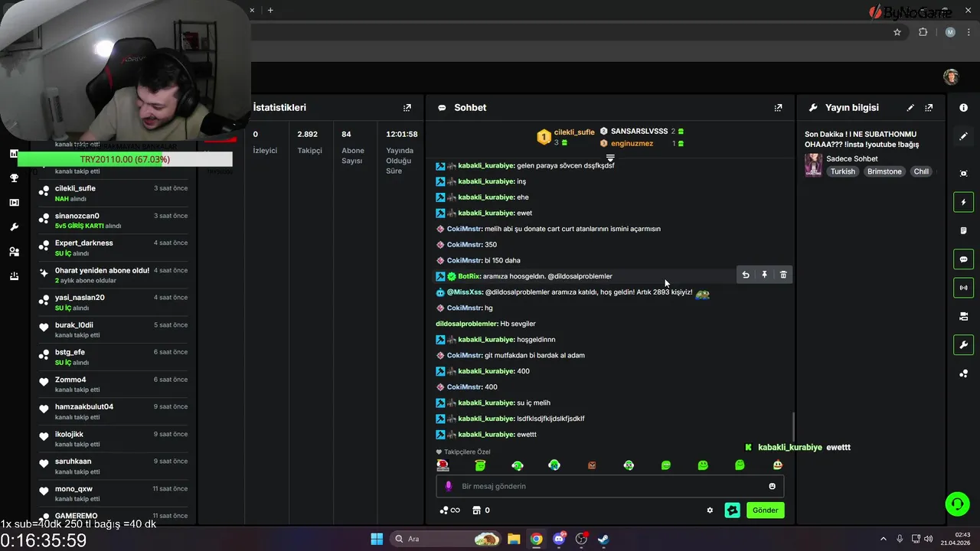Open a new browser tab
Screen dimensions: 980x551
[x=270, y=10]
